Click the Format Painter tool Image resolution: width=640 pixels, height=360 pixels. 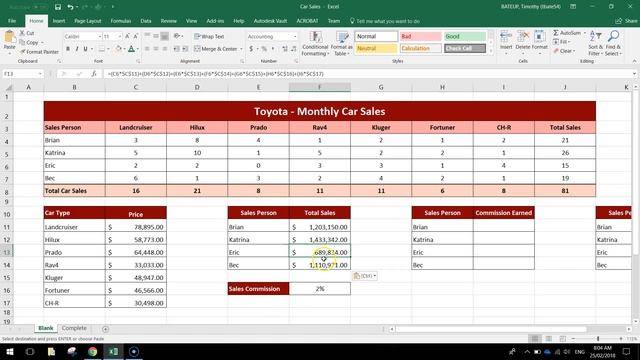40,52
